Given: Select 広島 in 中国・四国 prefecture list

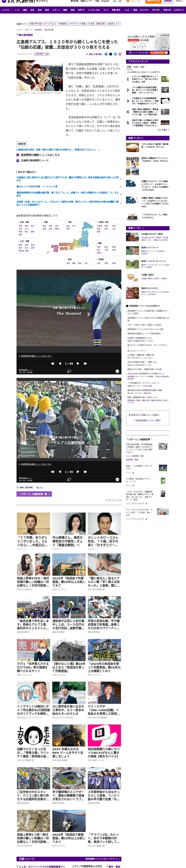Looking at the screenshot, I should click(x=20, y=229).
